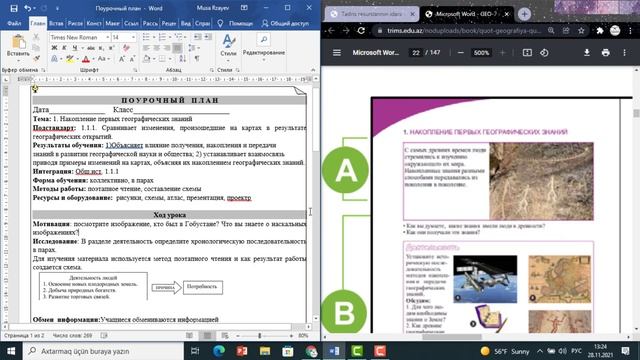The width and height of the screenshot is (640, 360).
Task: Toggle subscript formatting
Action: click(101, 48)
